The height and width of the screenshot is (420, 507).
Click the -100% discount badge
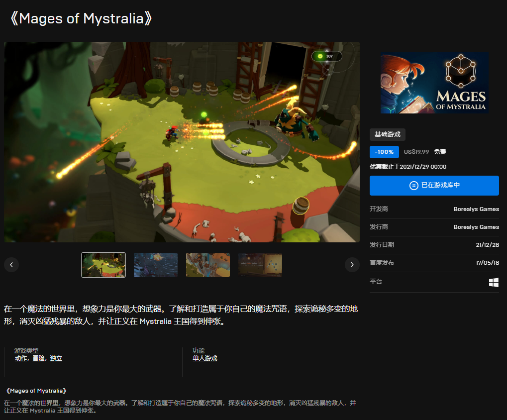click(384, 152)
